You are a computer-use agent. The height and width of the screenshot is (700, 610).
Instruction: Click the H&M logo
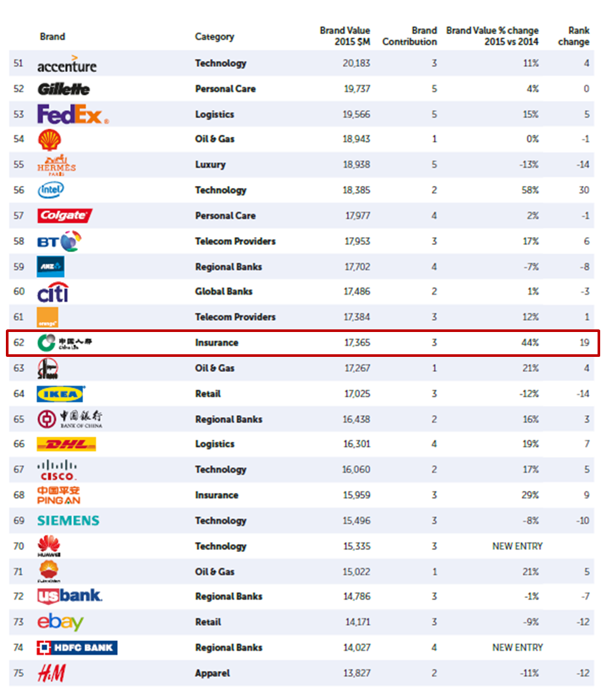[x=52, y=673]
